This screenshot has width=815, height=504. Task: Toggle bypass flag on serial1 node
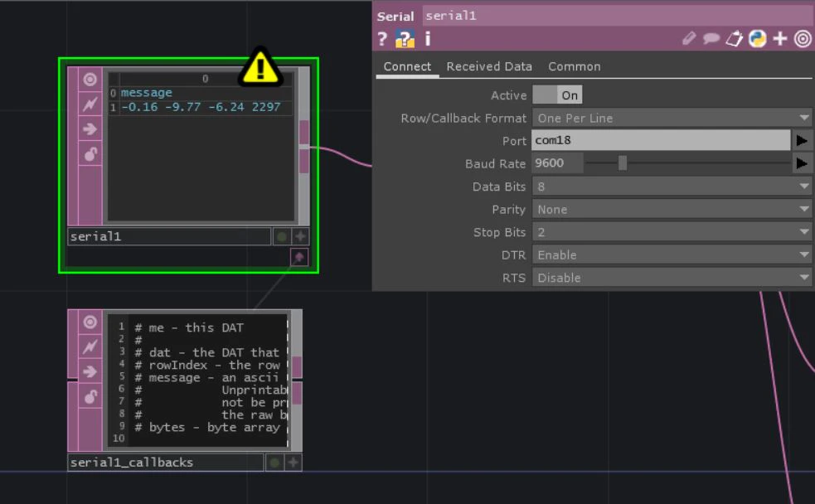90,128
